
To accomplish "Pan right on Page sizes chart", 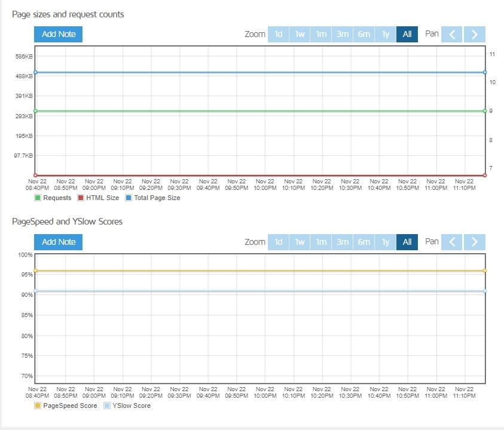I will click(474, 34).
